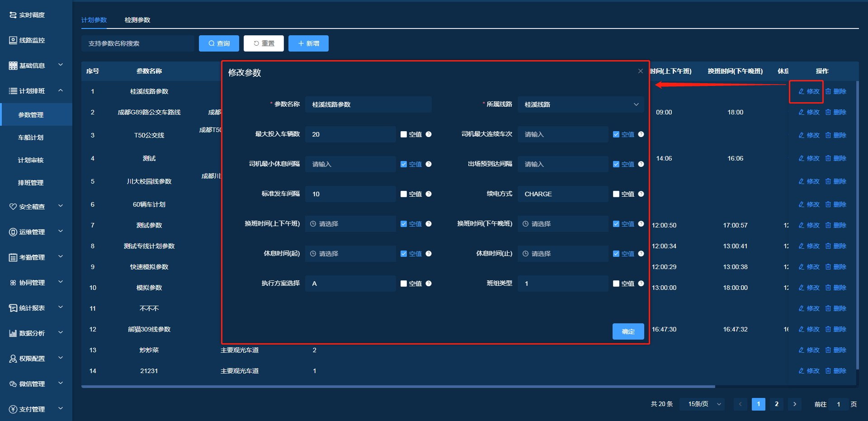The height and width of the screenshot is (421, 868).
Task: Click help icon beside 续电方式 field
Action: [x=641, y=194]
